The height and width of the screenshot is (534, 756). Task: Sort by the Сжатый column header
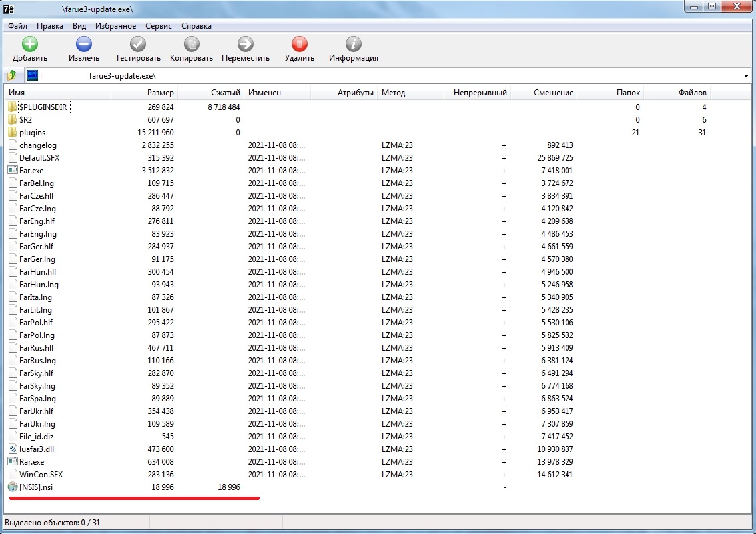[210, 93]
